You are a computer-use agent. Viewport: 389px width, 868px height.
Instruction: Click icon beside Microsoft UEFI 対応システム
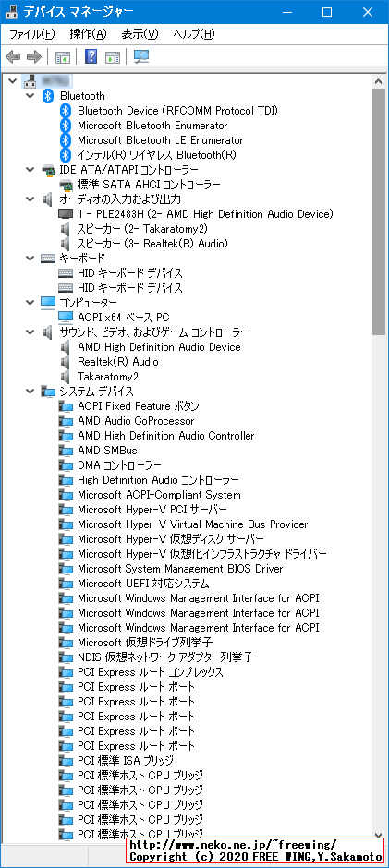(x=66, y=584)
